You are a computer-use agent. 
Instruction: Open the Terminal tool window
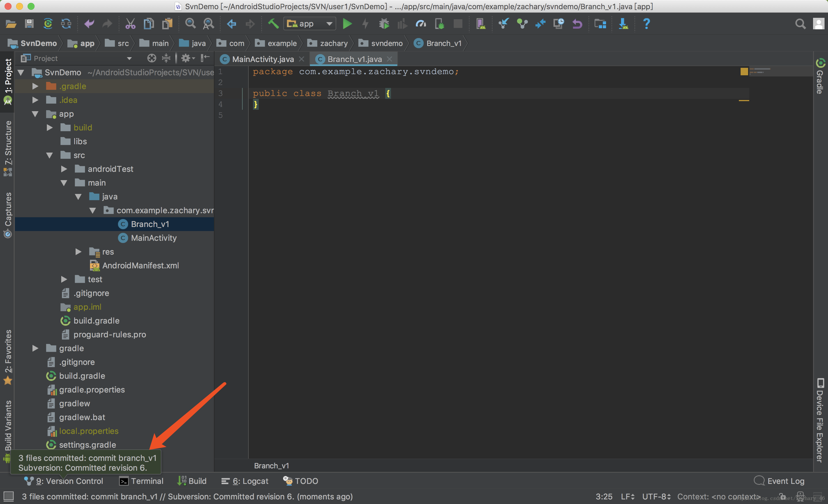click(141, 481)
